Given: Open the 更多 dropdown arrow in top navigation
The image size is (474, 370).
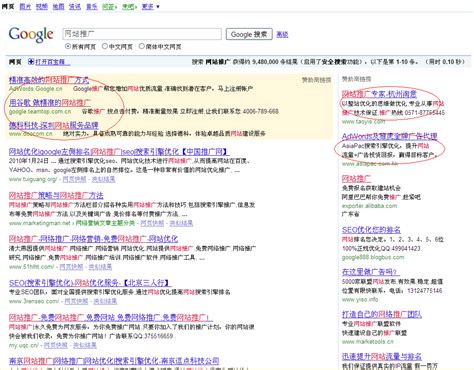Looking at the screenshot, I should (158, 7).
